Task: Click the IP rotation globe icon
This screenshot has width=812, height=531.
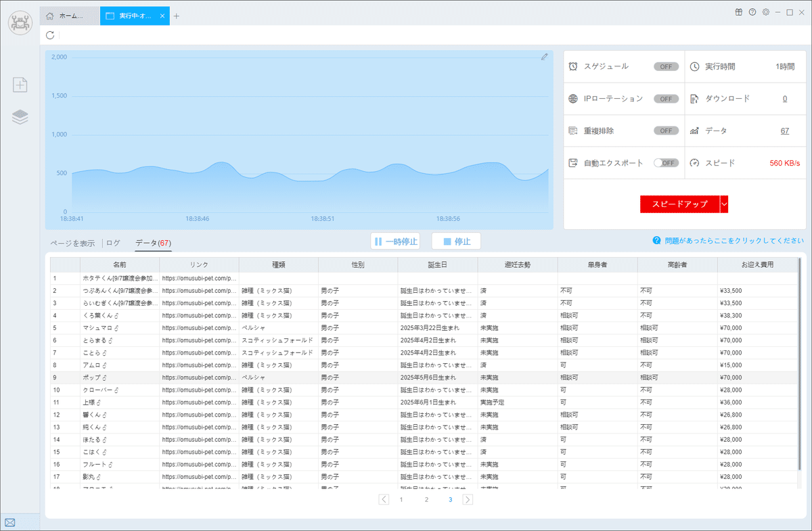Action: (x=573, y=99)
